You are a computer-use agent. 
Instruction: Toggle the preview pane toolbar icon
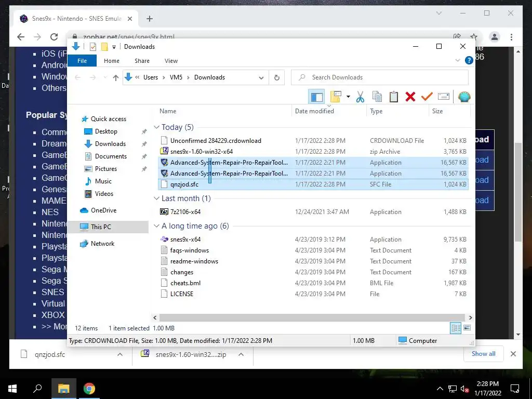click(x=316, y=97)
